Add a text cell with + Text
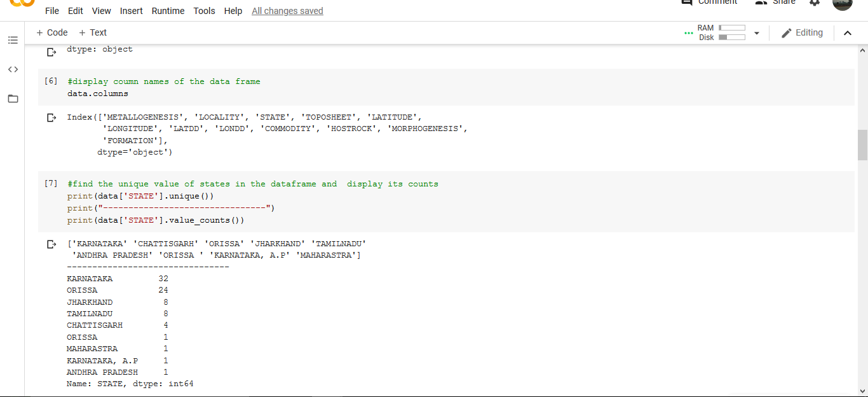The image size is (868, 397). pos(92,32)
